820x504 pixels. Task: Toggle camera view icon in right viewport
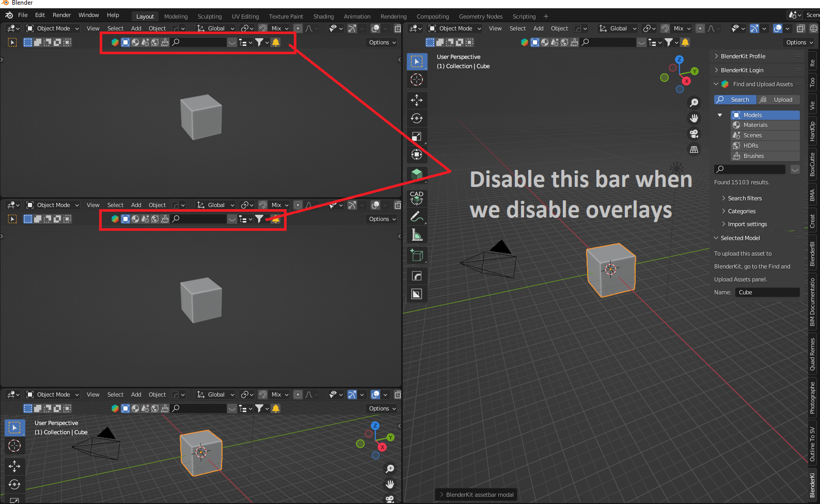[694, 134]
